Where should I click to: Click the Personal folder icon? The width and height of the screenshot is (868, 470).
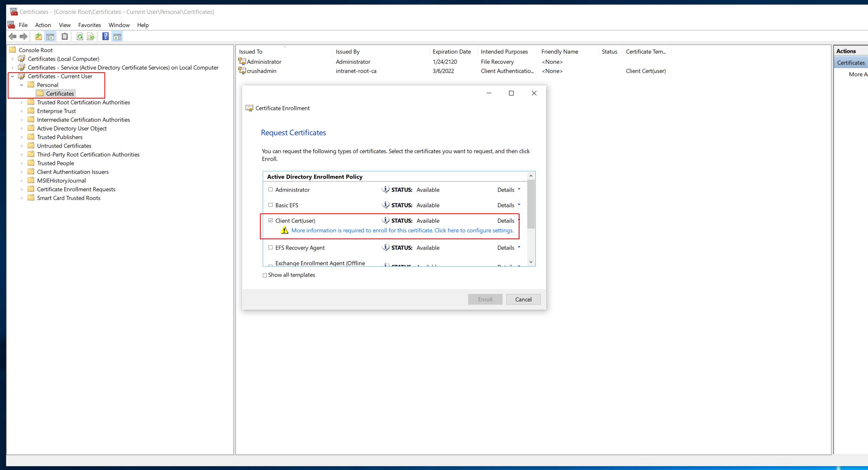(31, 85)
